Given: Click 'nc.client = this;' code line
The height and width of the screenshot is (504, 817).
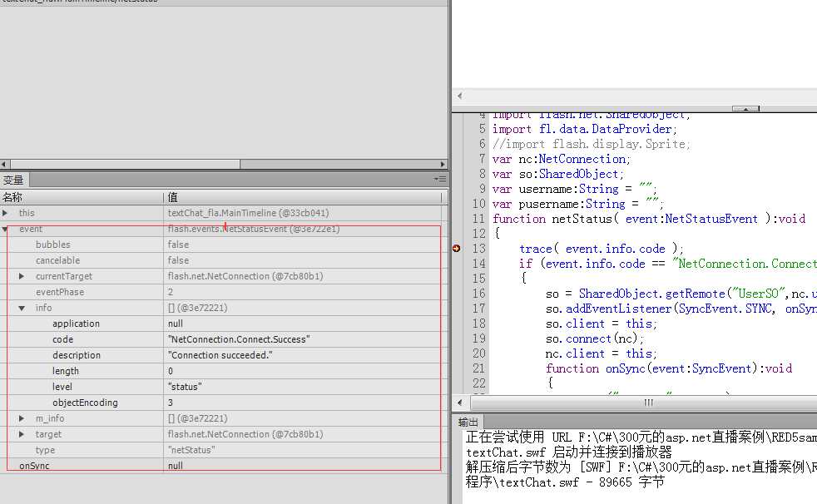Looking at the screenshot, I should point(602,353).
